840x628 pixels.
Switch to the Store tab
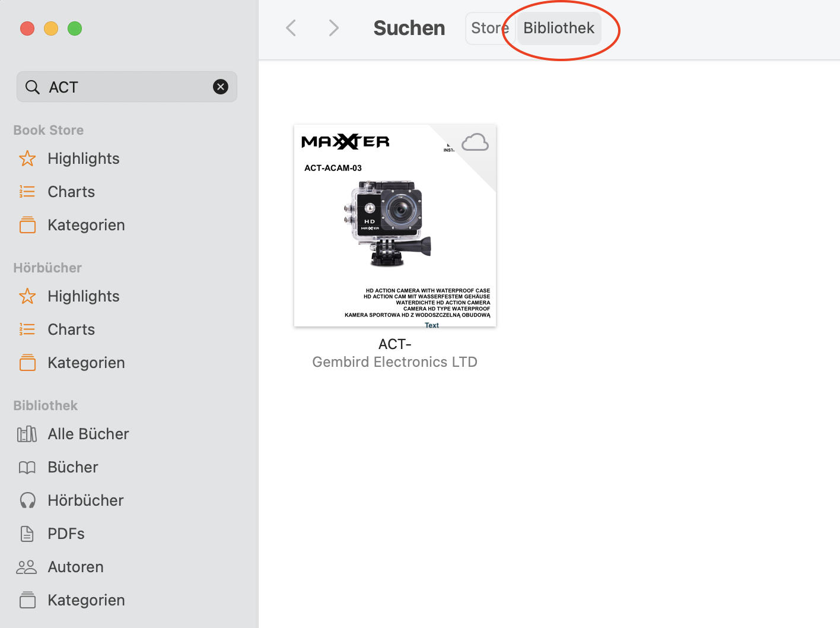[x=490, y=28]
